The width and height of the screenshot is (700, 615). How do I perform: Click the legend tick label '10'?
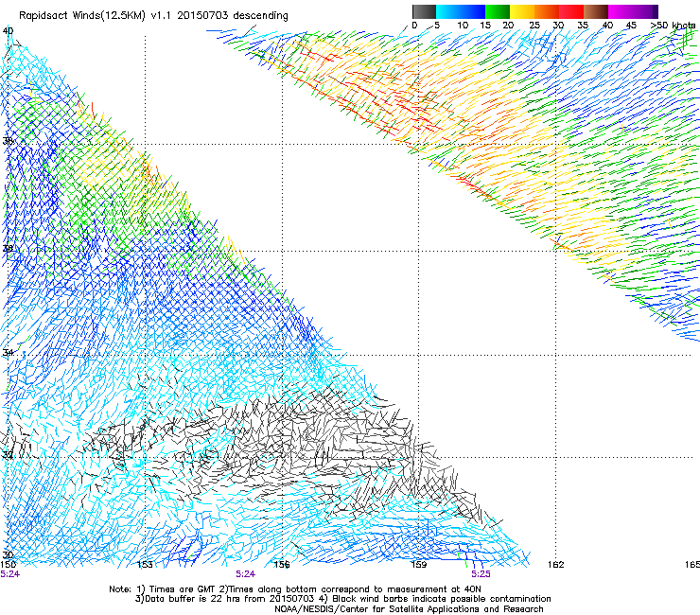[x=463, y=26]
